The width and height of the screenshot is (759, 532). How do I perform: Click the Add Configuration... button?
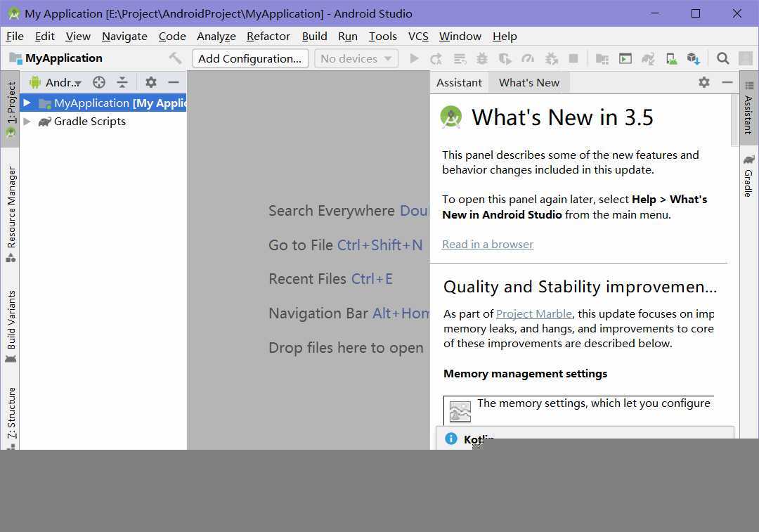point(249,58)
